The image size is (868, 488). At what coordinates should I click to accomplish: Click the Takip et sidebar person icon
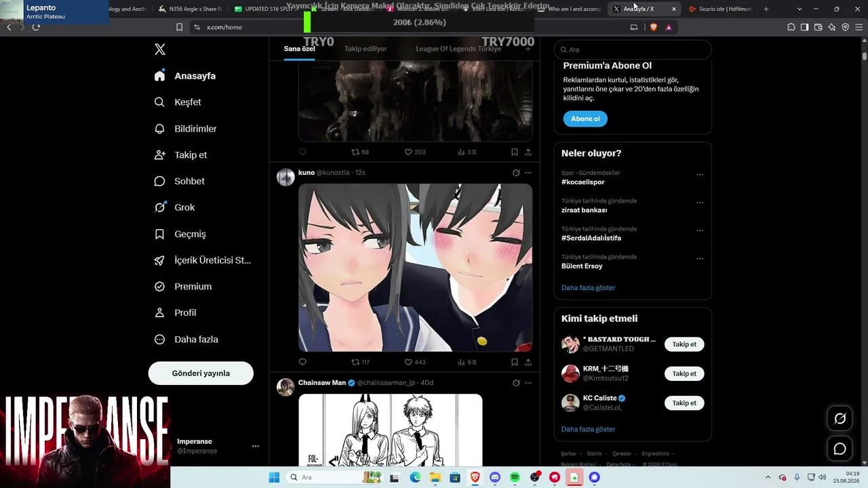click(x=160, y=155)
